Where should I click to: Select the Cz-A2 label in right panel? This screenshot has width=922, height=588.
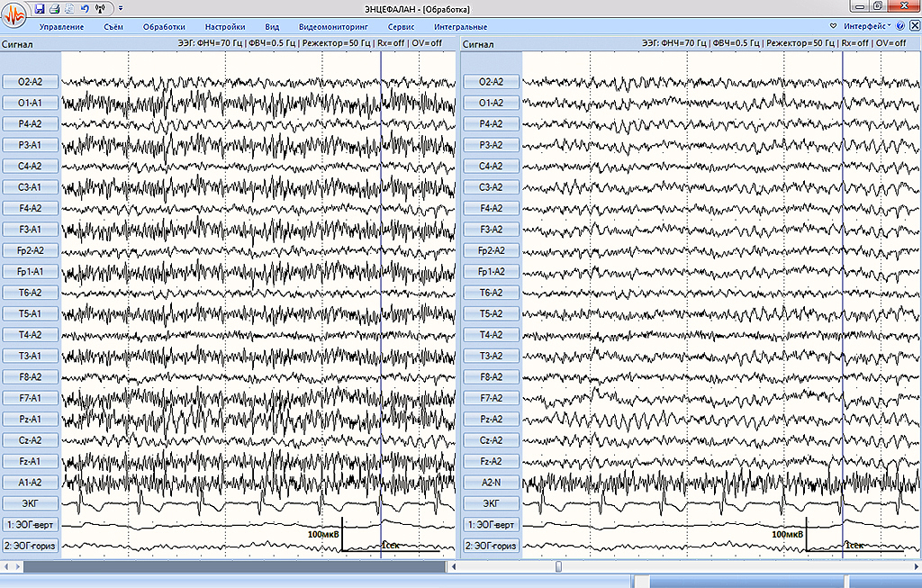pos(491,440)
